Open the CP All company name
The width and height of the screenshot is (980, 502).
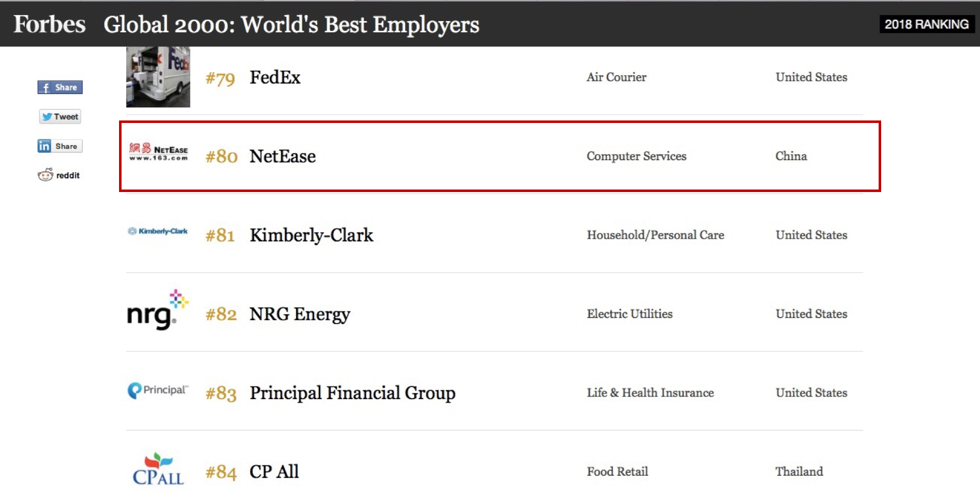point(274,472)
